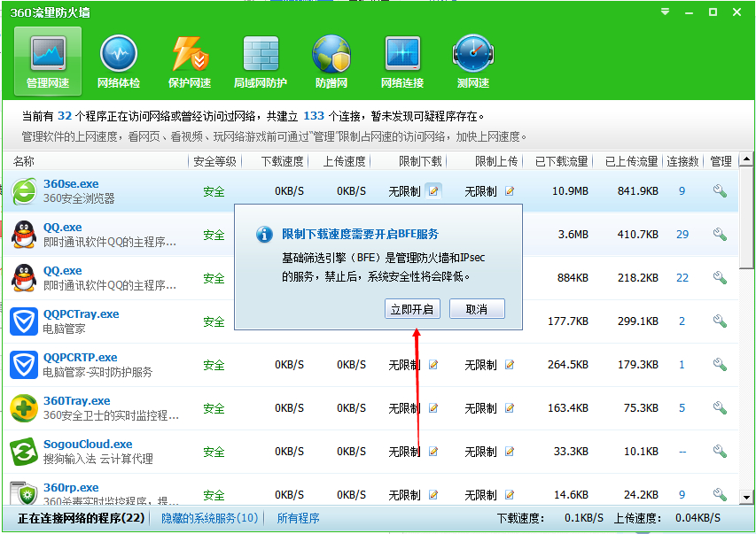Sort by 上传速度 column header
Image resolution: width=756 pixels, height=534 pixels.
344,161
